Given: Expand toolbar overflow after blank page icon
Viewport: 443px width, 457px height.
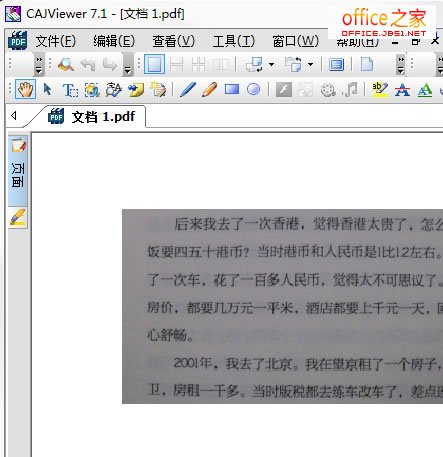Looking at the screenshot, I should tap(401, 64).
